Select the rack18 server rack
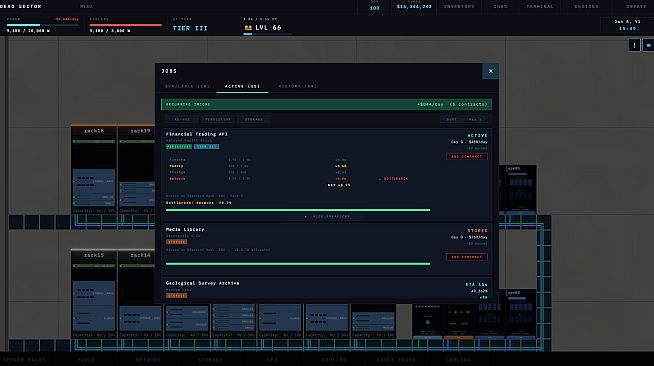 point(94,169)
